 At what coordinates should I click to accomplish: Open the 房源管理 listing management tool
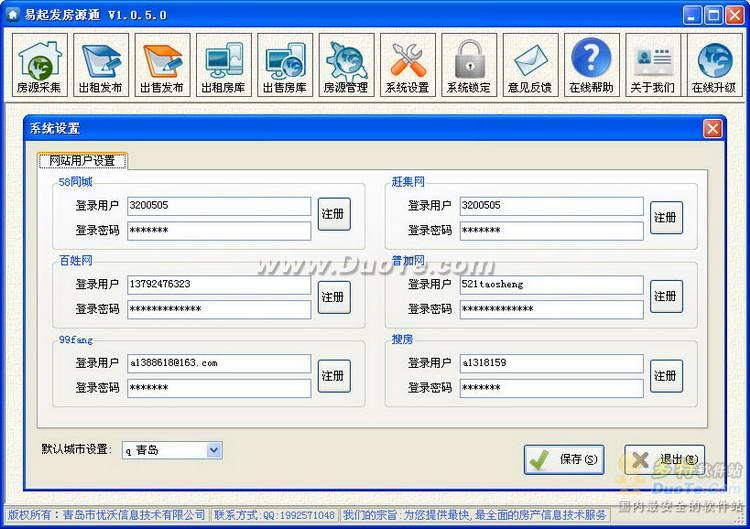(x=346, y=66)
